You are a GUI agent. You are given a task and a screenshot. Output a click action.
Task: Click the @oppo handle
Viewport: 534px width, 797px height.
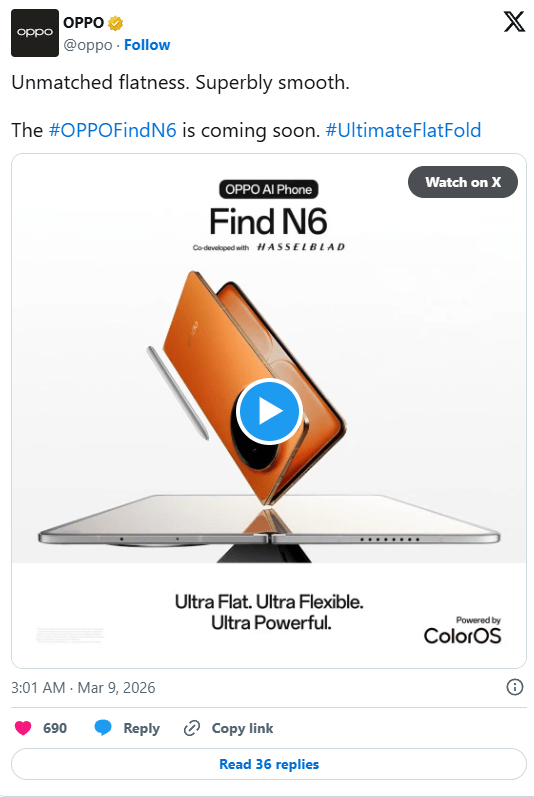coord(87,45)
